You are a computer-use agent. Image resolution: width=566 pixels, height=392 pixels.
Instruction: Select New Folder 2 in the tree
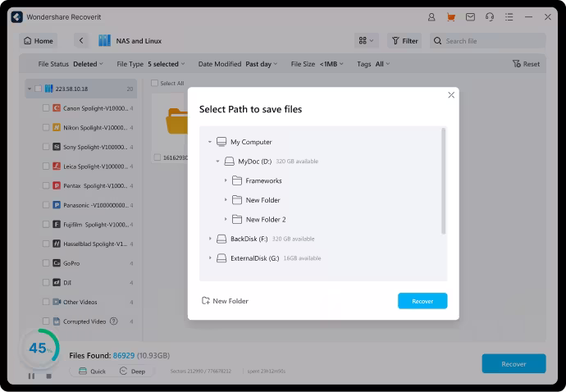[266, 220]
